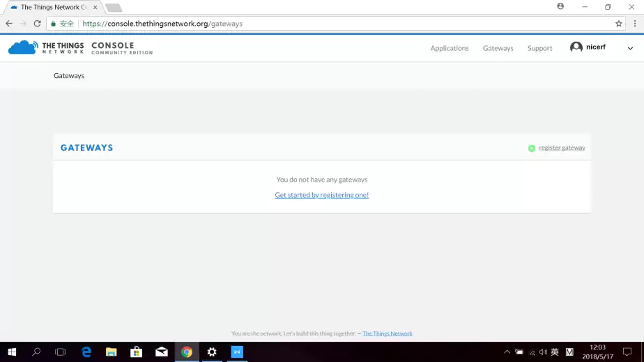Bookmark page with the star icon

click(x=618, y=24)
